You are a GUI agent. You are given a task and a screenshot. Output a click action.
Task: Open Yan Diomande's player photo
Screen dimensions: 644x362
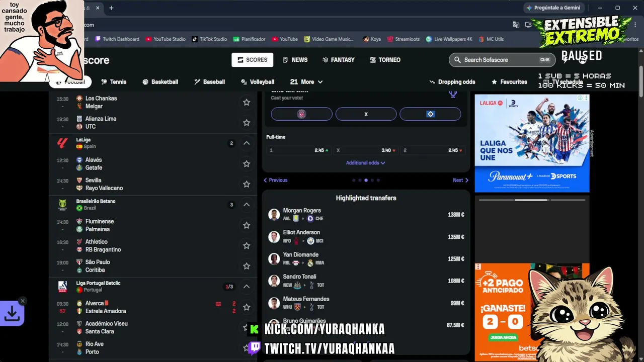pos(274,259)
